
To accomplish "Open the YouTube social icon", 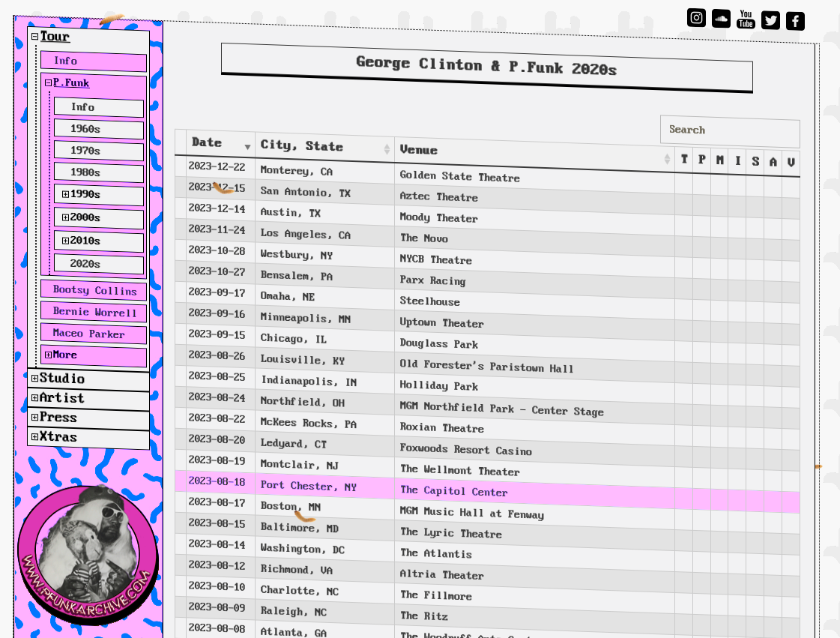I will [x=746, y=19].
